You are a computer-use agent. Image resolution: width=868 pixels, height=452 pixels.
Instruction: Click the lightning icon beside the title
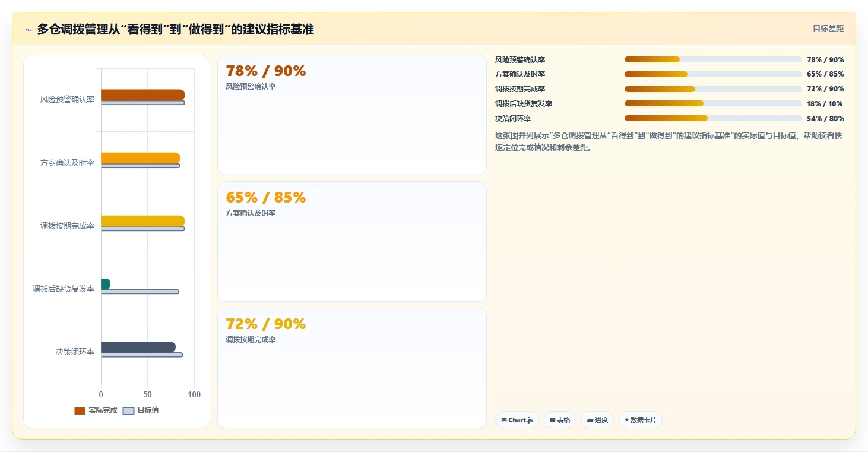pos(28,30)
